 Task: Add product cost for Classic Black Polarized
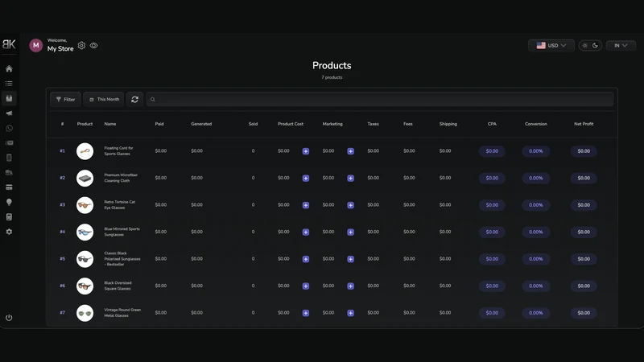306,259
